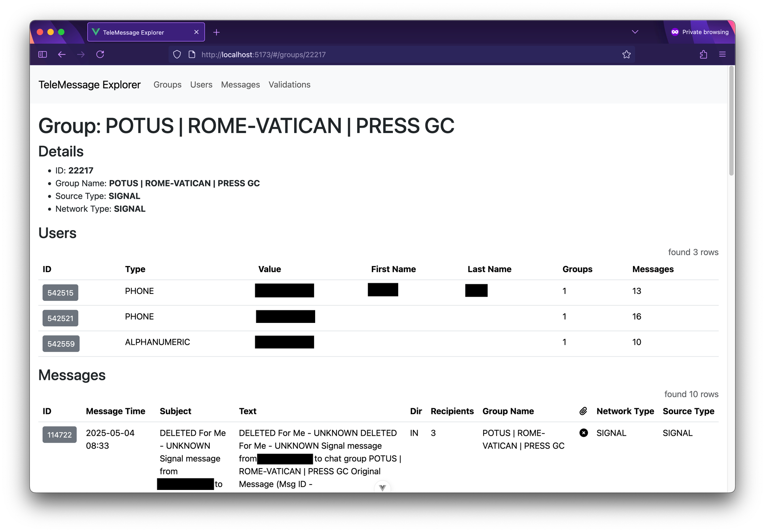Viewport: 765px width, 532px height.
Task: Click the sidebar toggle icon in toolbar
Action: [42, 54]
